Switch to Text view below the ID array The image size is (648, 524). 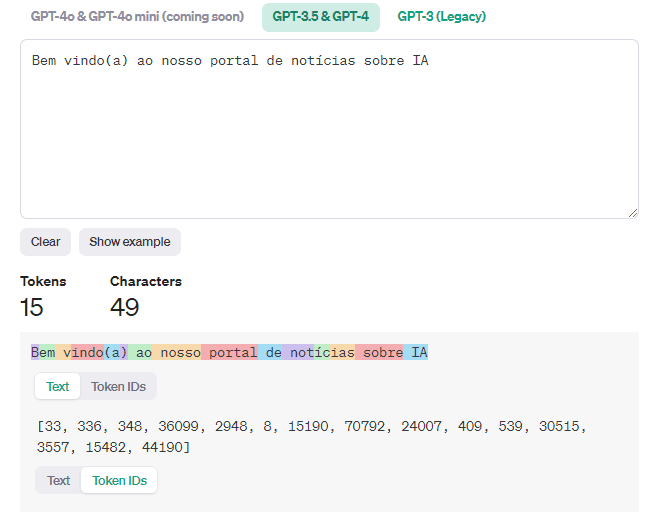pyautogui.click(x=58, y=481)
